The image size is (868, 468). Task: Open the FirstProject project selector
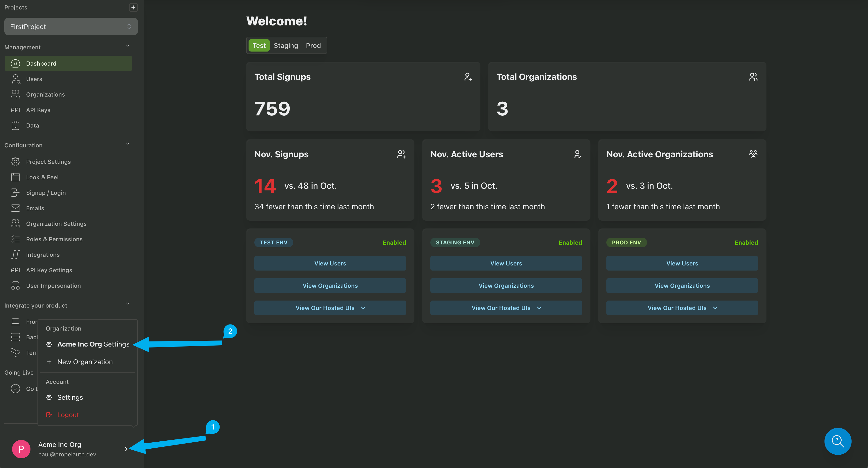(71, 26)
